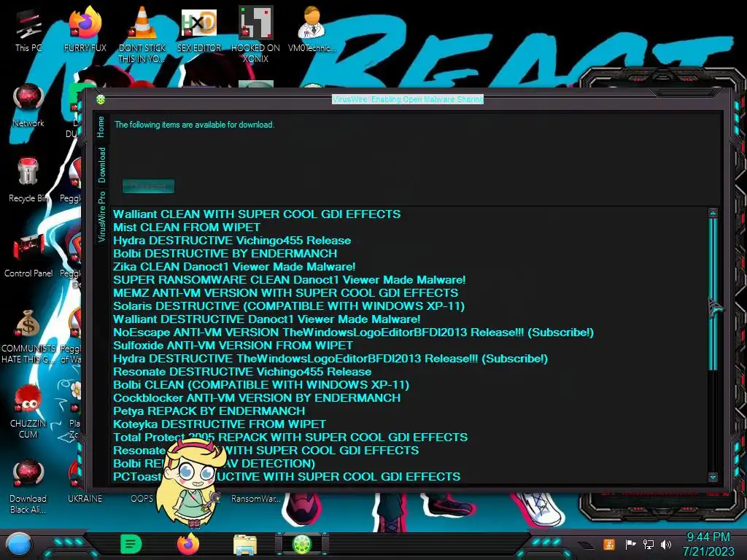The image size is (747, 560).
Task: Open the HxD hex editor desktop icon
Action: (198, 31)
